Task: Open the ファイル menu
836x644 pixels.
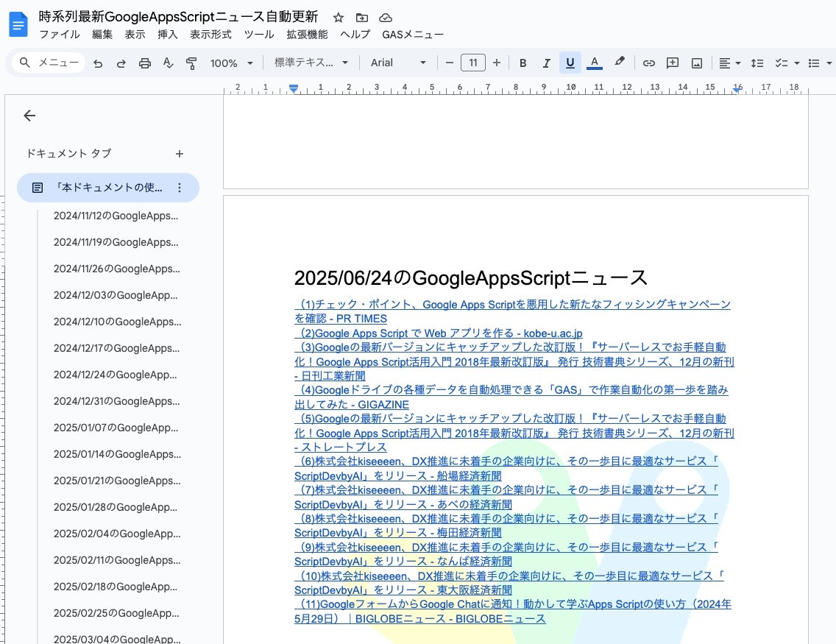Action: pos(59,35)
